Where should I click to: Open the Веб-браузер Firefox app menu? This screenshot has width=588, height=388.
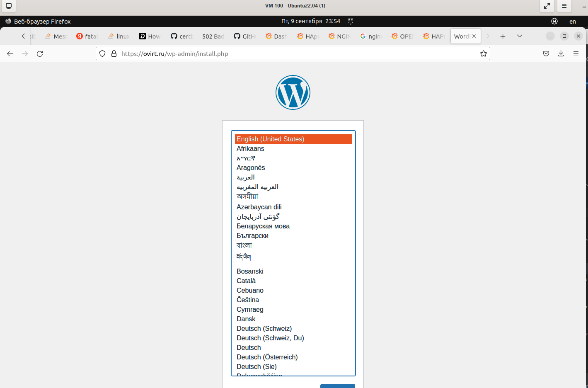[38, 21]
